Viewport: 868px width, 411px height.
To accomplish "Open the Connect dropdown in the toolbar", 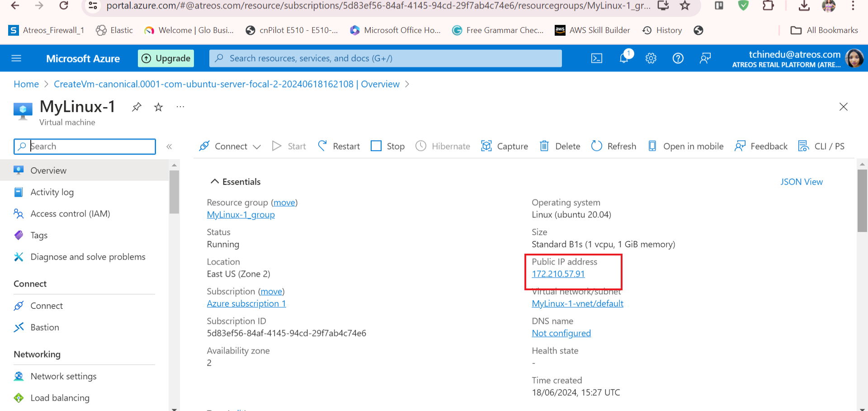I will click(230, 146).
